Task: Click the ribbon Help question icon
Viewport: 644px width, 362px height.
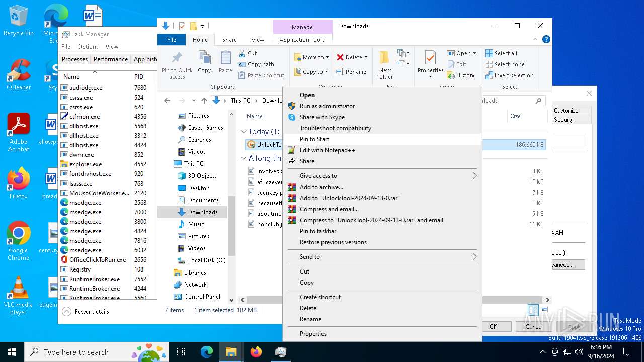Action: click(546, 39)
